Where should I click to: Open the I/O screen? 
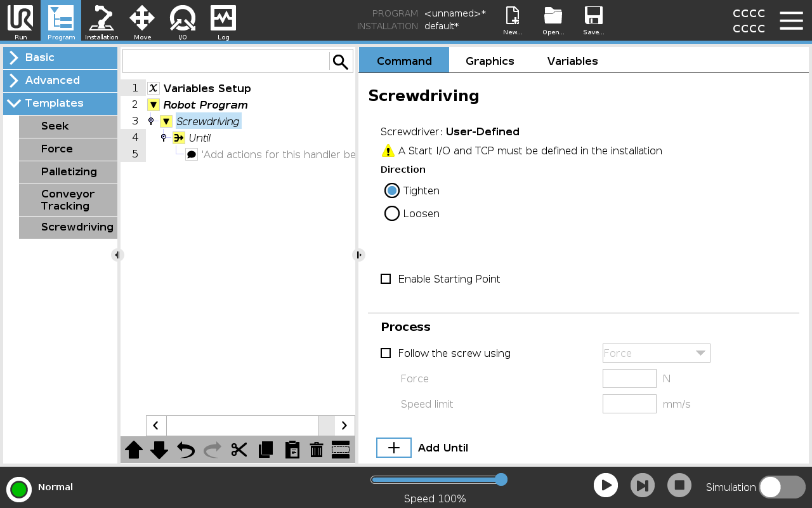pyautogui.click(x=183, y=21)
